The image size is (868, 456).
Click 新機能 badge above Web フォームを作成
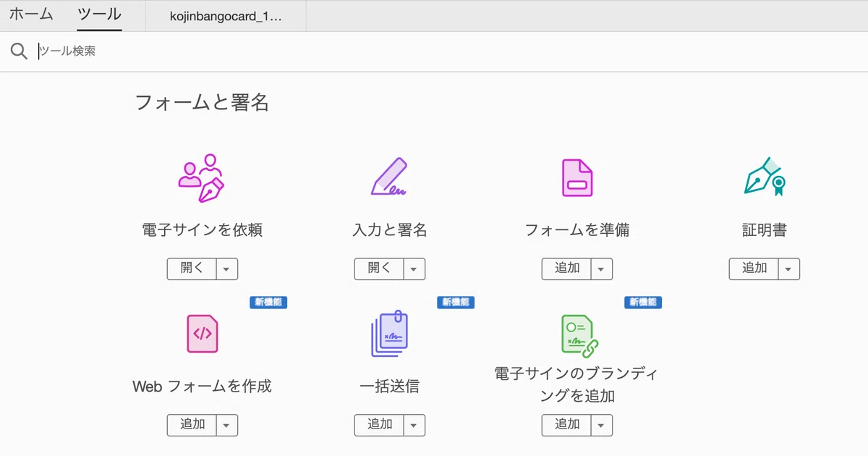(268, 303)
